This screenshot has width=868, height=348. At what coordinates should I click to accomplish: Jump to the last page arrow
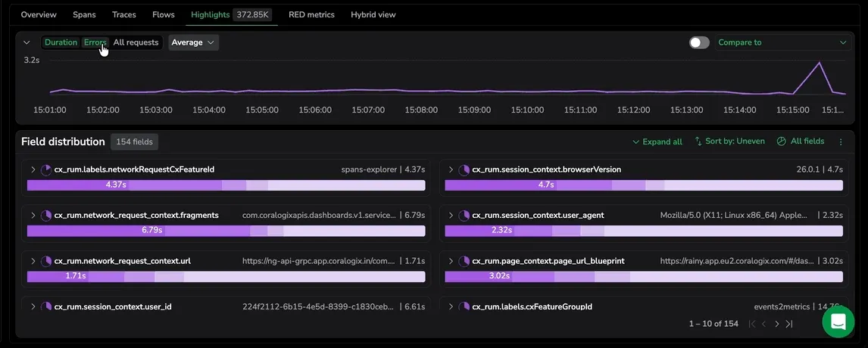pyautogui.click(x=789, y=324)
